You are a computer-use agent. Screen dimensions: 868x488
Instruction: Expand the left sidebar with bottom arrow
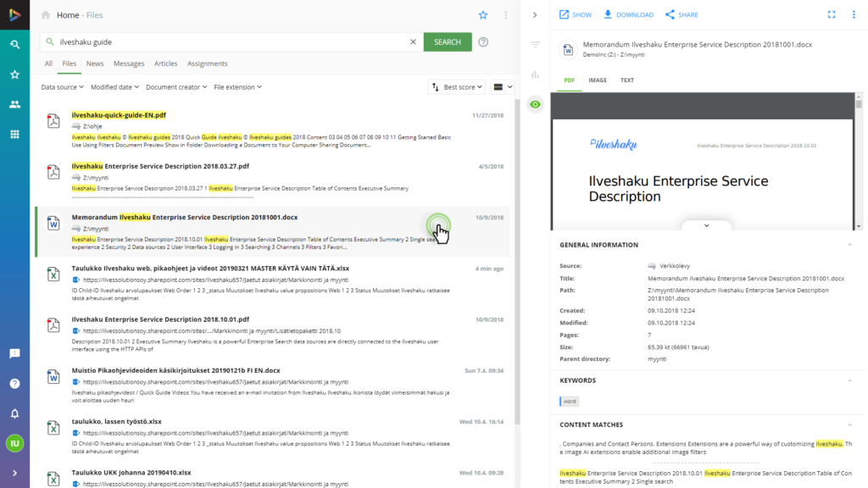click(x=15, y=473)
